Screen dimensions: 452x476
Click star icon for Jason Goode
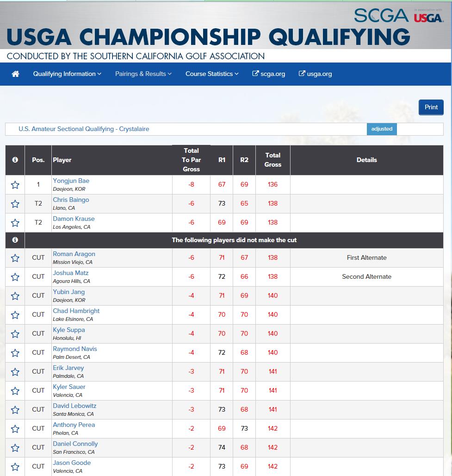(x=15, y=467)
